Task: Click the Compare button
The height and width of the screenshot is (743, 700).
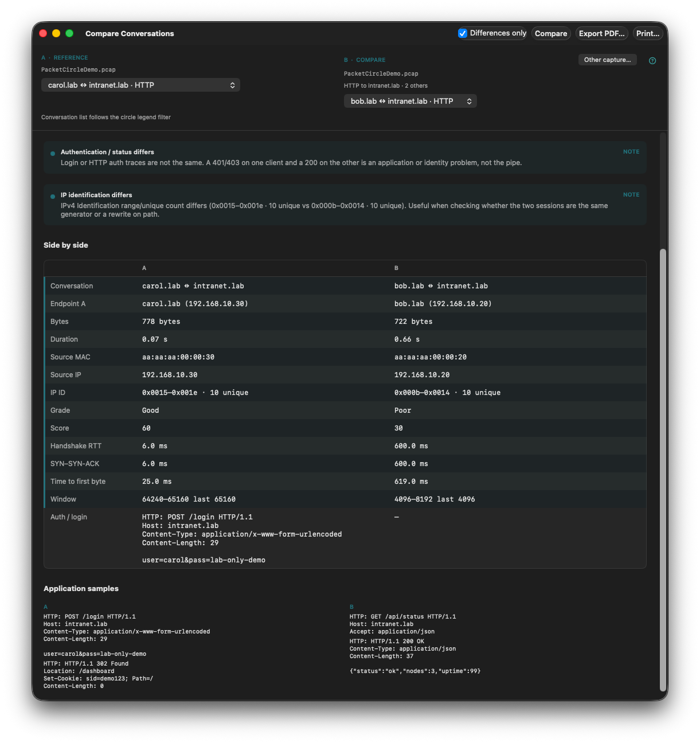Action: [551, 33]
